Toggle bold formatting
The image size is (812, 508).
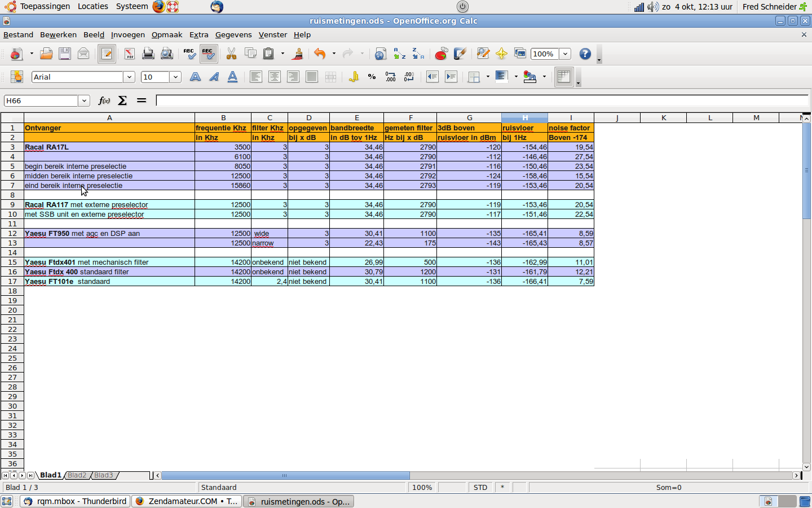[x=195, y=77]
